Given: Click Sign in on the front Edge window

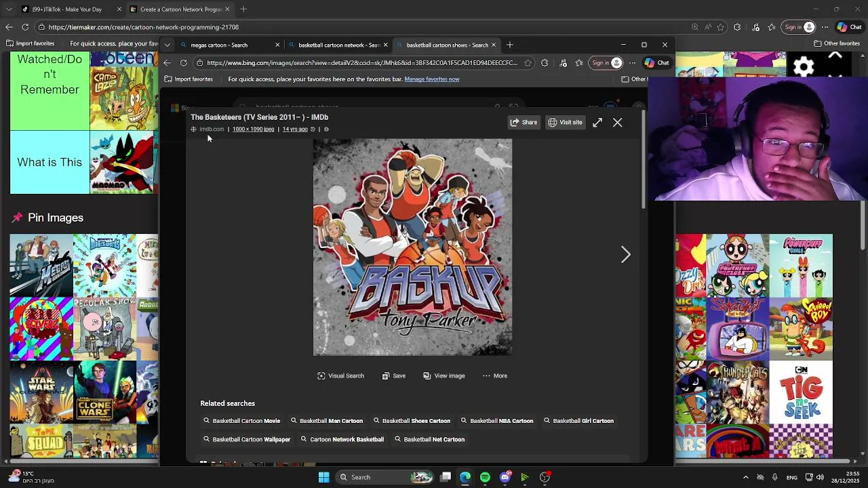Looking at the screenshot, I should [606, 63].
